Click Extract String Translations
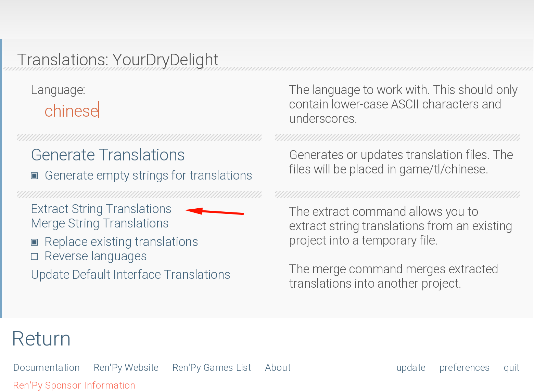Screen dimensions: 534x392 (101, 209)
